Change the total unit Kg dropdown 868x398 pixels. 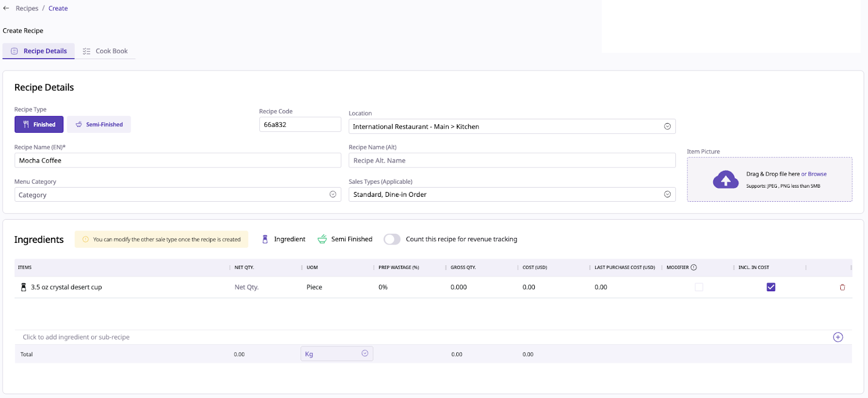[336, 354]
